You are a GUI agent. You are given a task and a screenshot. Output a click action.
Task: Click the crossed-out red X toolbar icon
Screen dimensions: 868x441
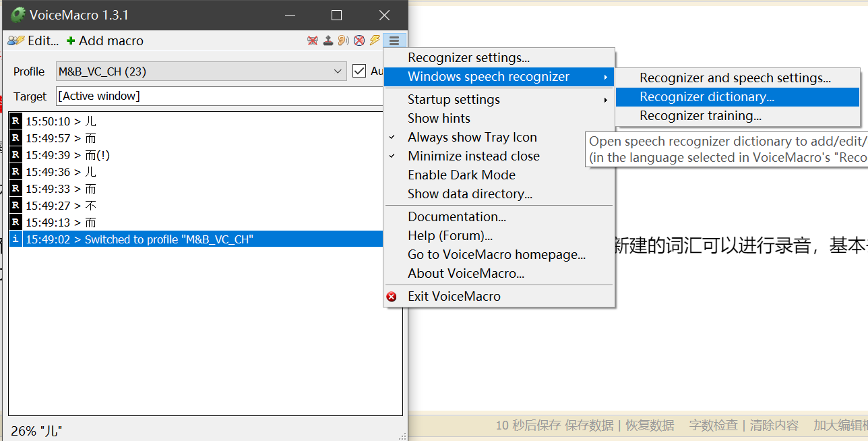pyautogui.click(x=313, y=40)
